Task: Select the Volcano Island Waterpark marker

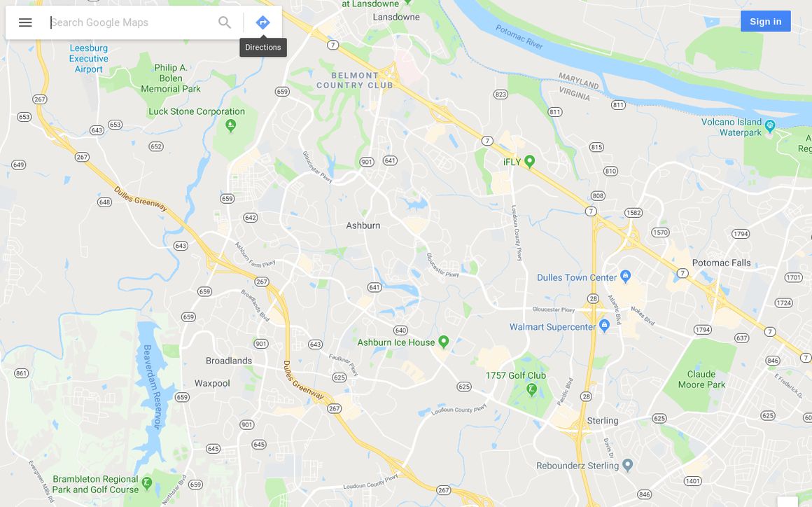Action: [770, 125]
